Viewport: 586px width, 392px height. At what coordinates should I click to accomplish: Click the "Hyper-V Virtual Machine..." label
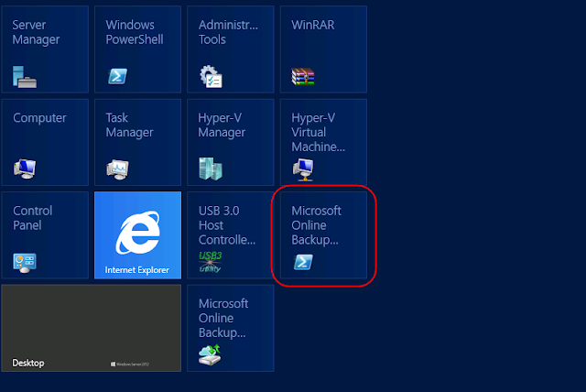318,132
